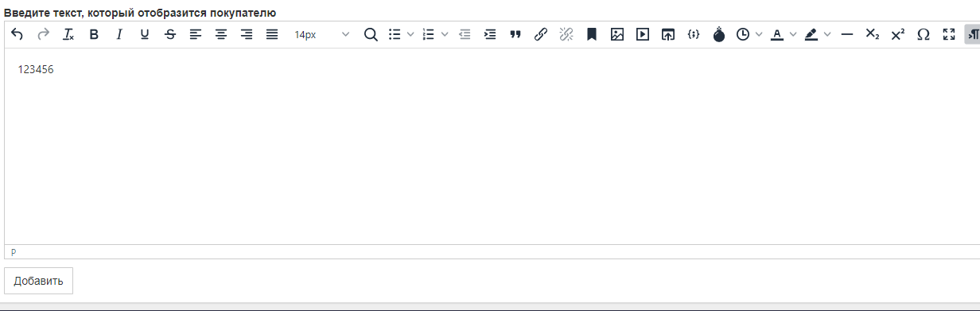The image size is (980, 311).
Task: Click on the text 123456
Action: click(x=36, y=70)
